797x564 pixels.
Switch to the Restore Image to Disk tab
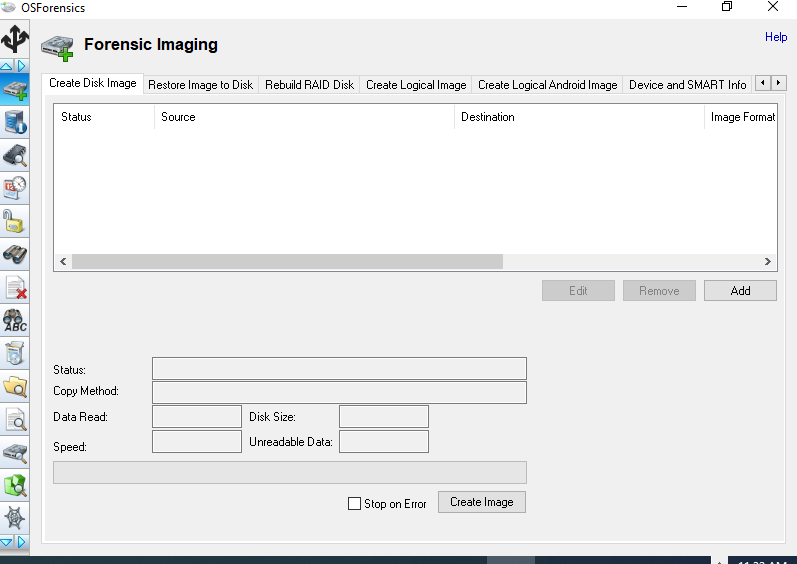click(x=200, y=85)
